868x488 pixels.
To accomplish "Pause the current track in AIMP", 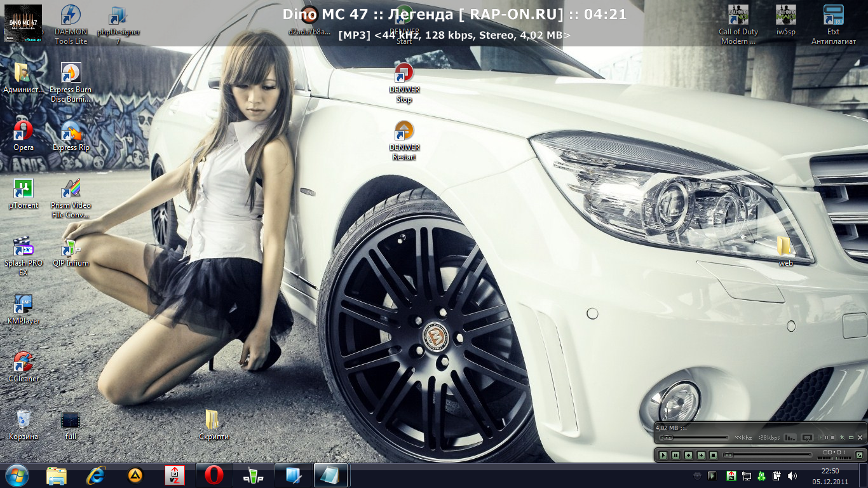I will click(x=675, y=455).
